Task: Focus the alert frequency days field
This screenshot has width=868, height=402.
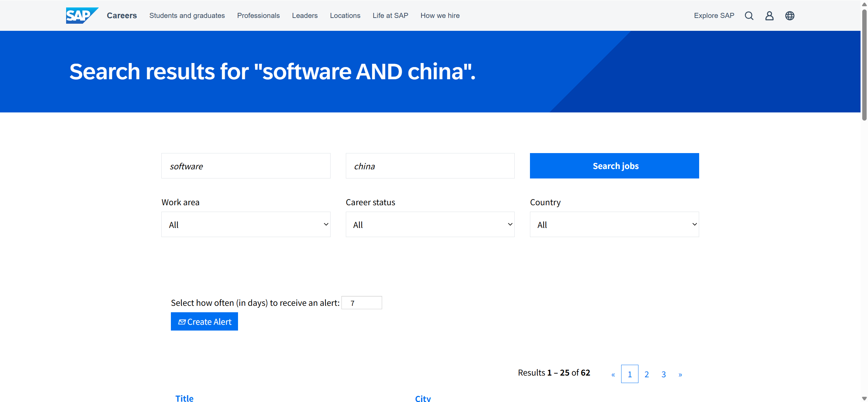Action: [x=361, y=303]
